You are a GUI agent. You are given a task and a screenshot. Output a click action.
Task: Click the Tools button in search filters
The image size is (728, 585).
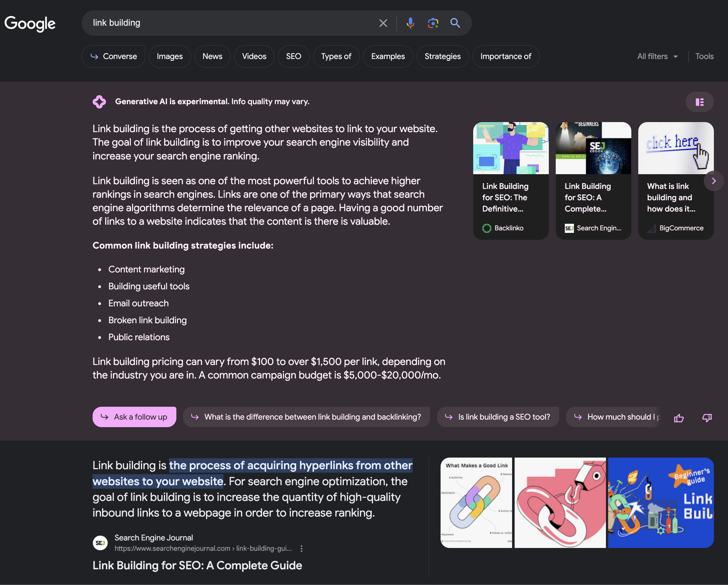705,56
